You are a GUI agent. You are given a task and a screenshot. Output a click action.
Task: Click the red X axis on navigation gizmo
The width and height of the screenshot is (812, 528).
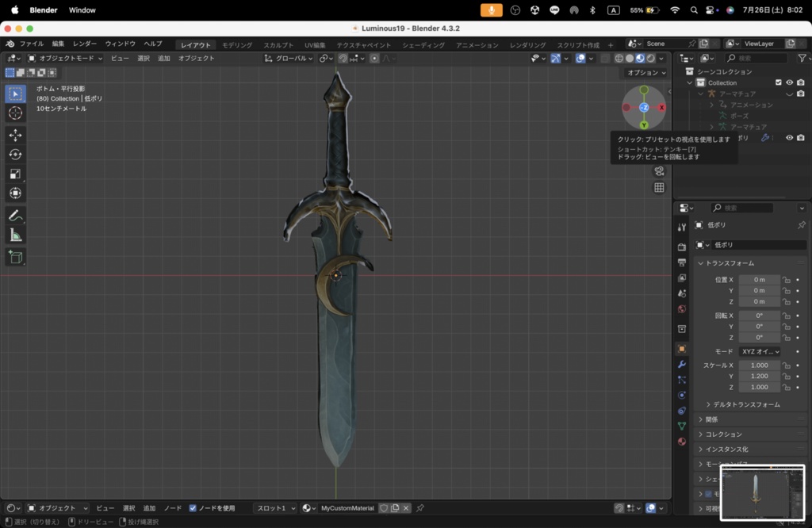pos(661,107)
